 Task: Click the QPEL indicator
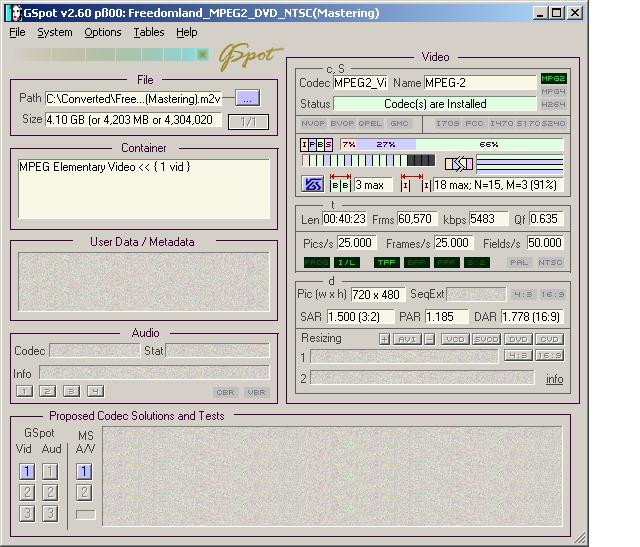370,123
